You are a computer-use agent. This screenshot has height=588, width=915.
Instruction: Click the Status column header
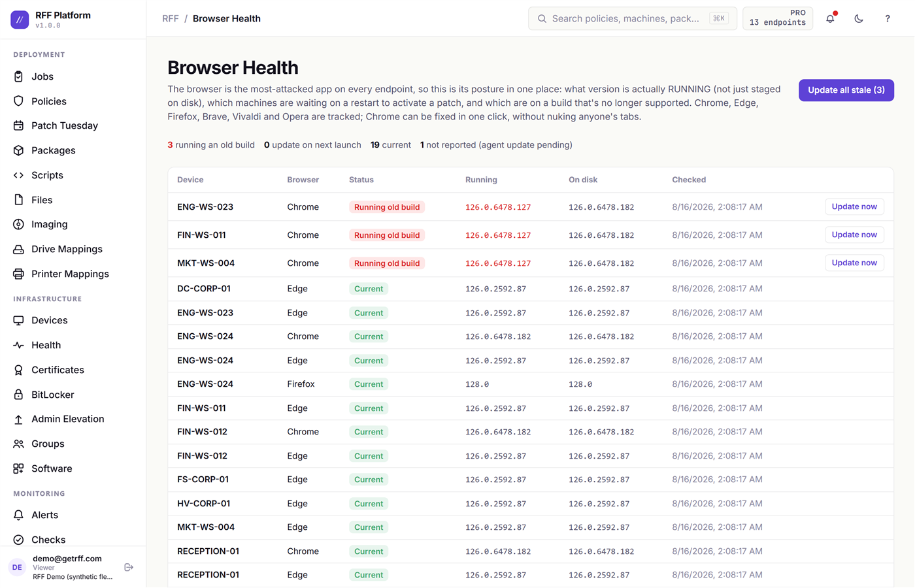point(361,180)
